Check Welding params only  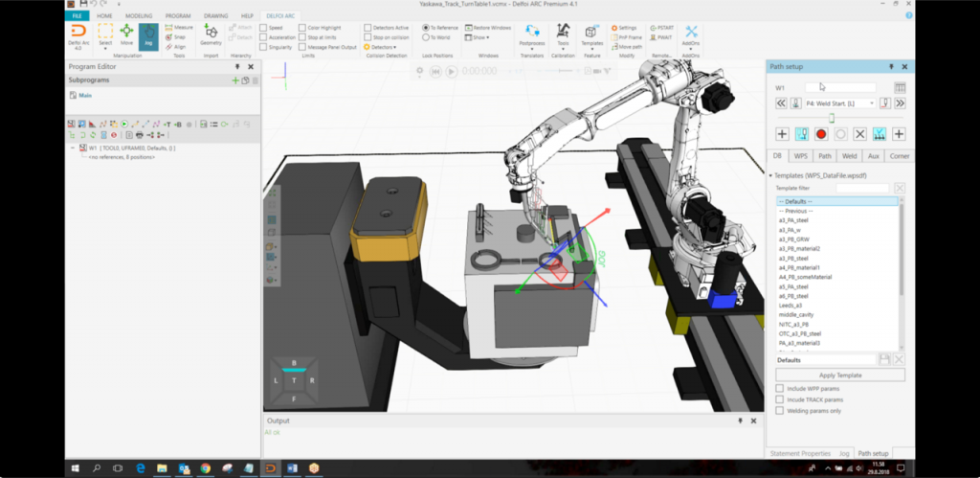(779, 410)
